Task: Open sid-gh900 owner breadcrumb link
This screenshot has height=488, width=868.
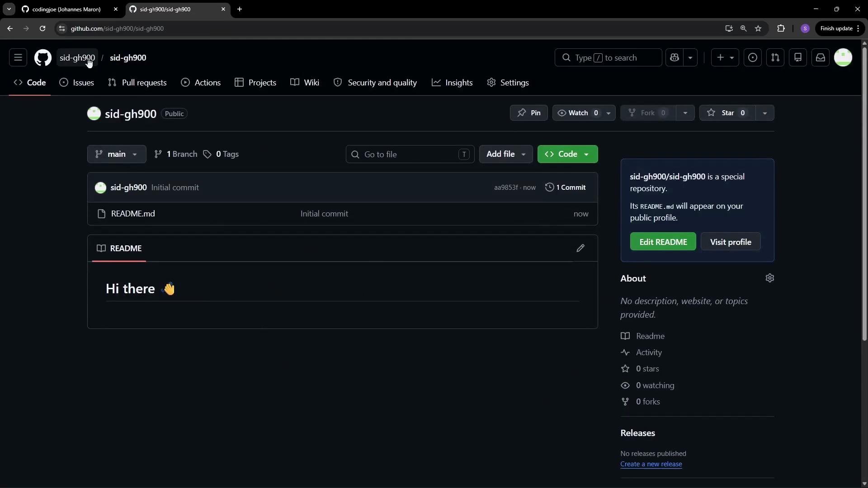Action: pos(77,58)
